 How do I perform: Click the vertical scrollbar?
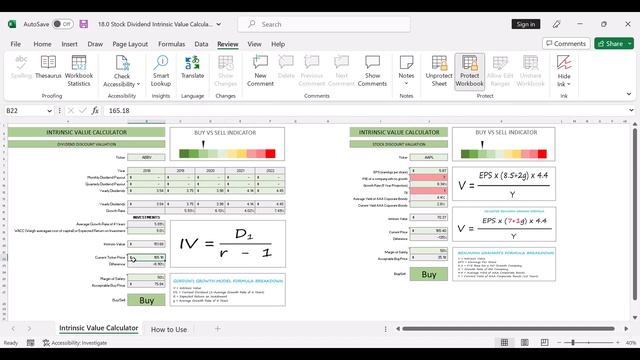point(635,214)
